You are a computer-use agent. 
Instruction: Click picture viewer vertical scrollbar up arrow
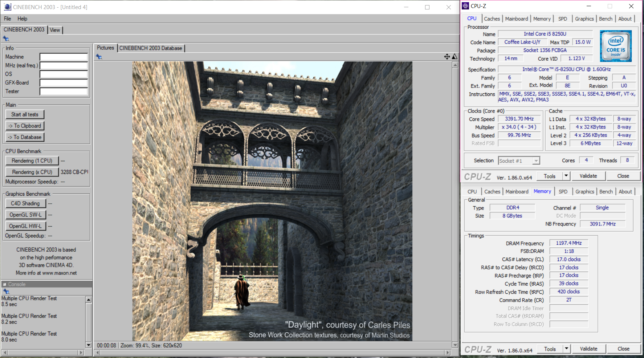coord(455,65)
